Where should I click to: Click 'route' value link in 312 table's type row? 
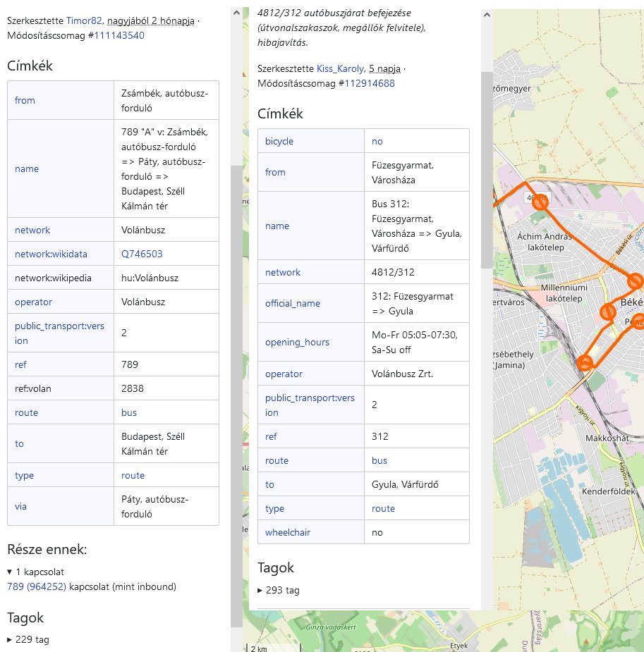383,508
